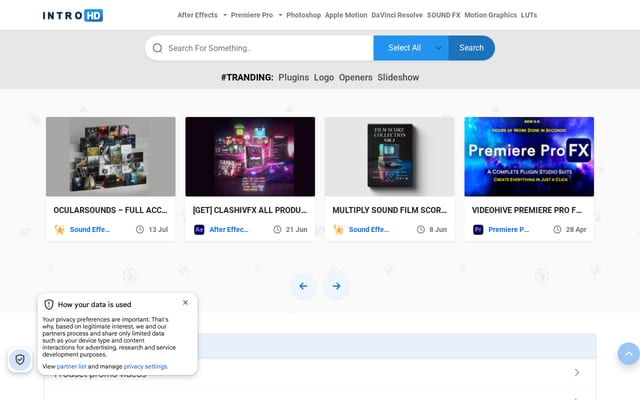
Task: Open the Premiere Pro FX thumbnail
Action: pos(529,157)
